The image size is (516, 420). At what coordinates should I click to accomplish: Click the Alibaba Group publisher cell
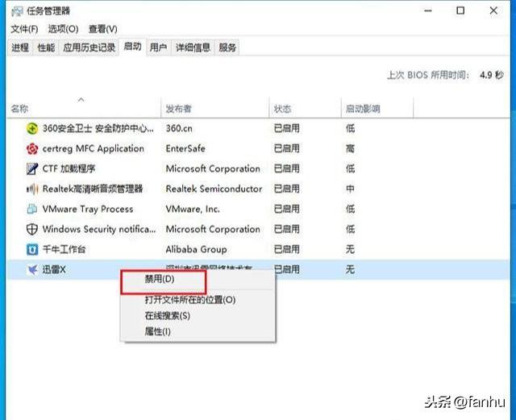(196, 249)
